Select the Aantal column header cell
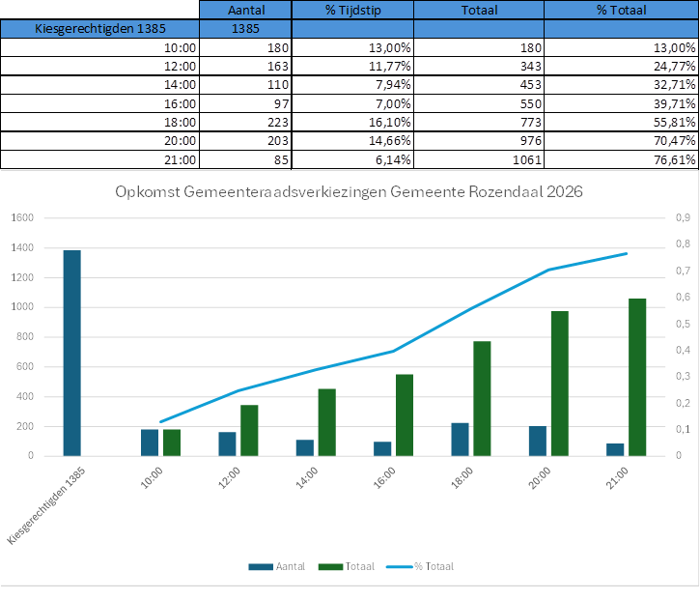Viewport: 700px width, 600px height. click(245, 9)
